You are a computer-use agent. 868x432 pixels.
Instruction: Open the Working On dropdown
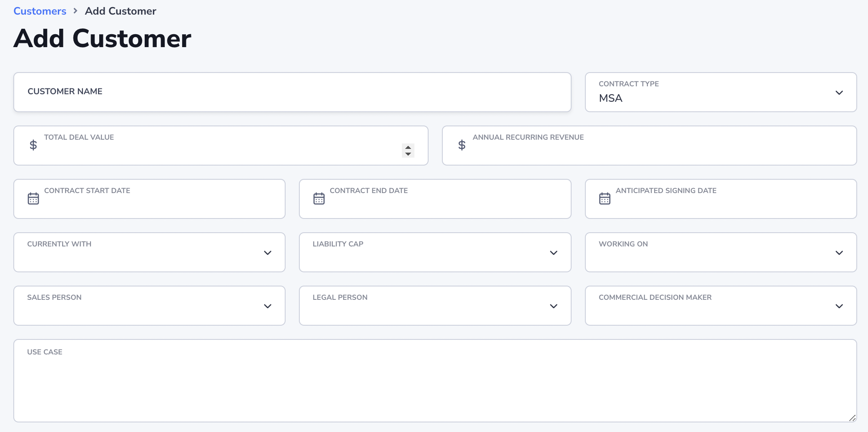pyautogui.click(x=840, y=253)
